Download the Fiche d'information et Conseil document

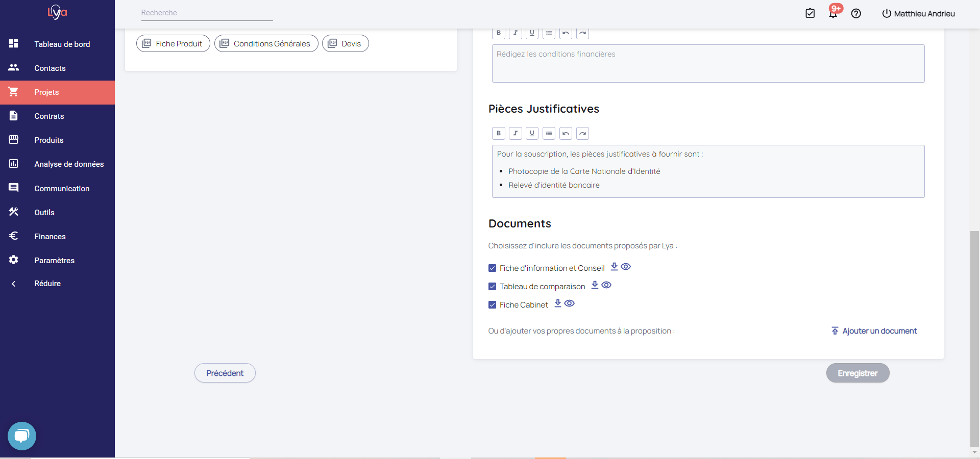tap(614, 267)
